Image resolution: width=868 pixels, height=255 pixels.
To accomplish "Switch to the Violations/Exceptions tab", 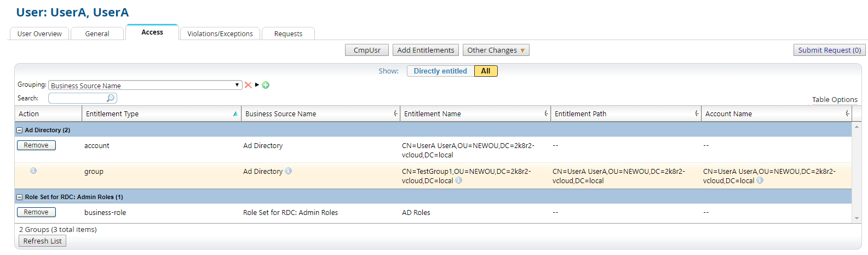I will click(220, 34).
